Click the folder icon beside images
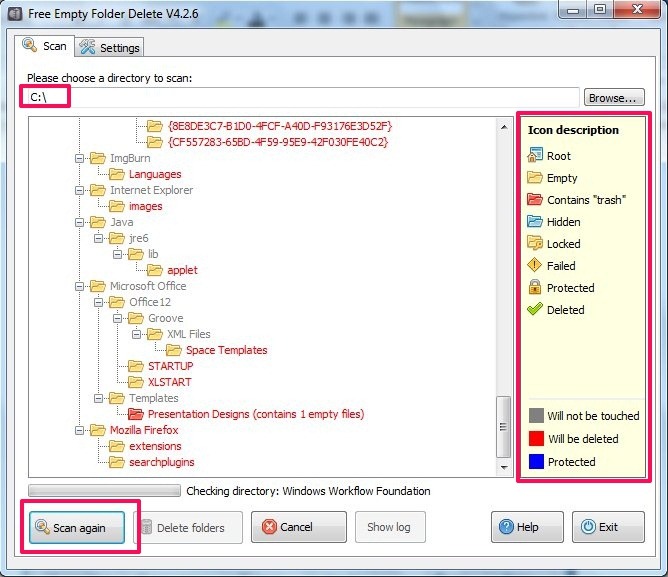This screenshot has width=668, height=577. (117, 206)
